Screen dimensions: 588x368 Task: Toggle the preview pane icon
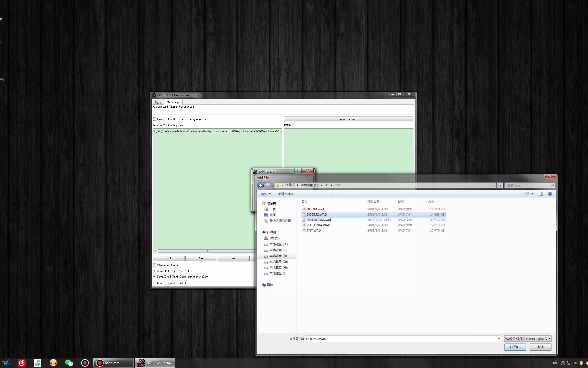coord(541,194)
